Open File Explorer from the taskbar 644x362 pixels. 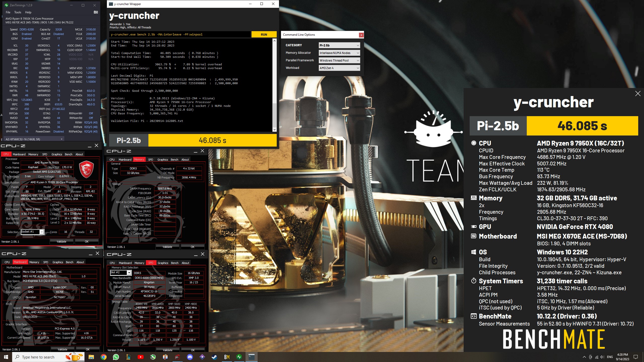(x=91, y=357)
